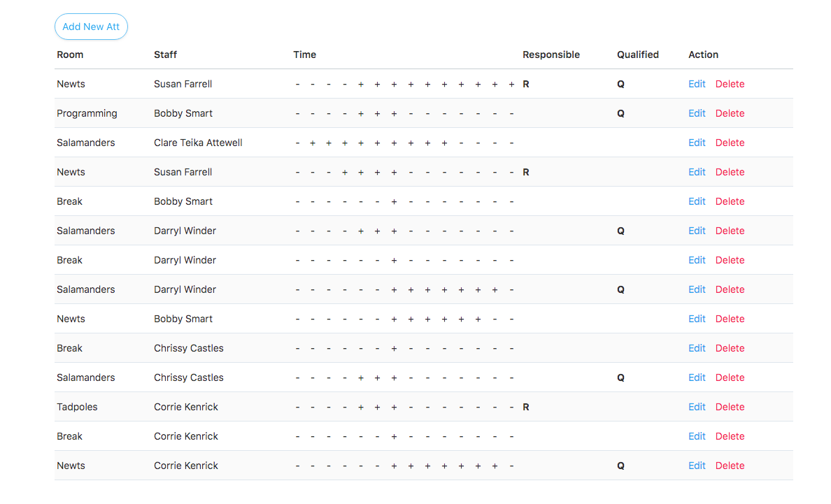Select Corrie Kenrick in the Tadpoles row

[185, 407]
